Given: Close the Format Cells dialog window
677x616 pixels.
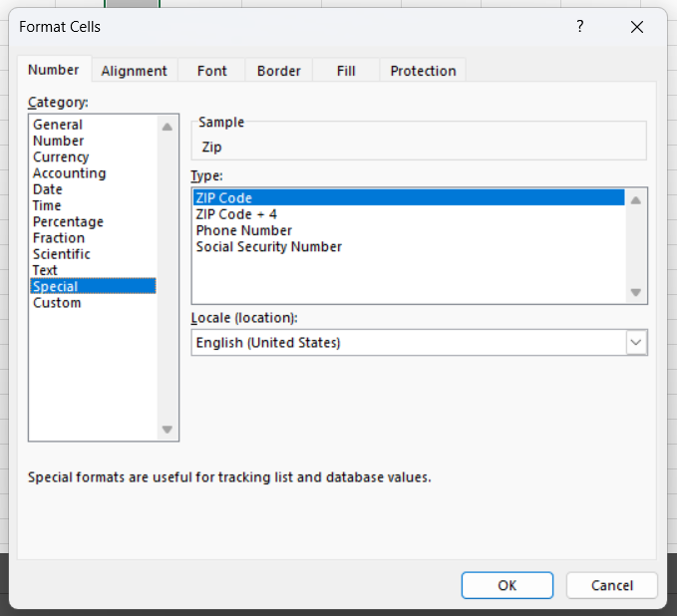Looking at the screenshot, I should pyautogui.click(x=637, y=27).
